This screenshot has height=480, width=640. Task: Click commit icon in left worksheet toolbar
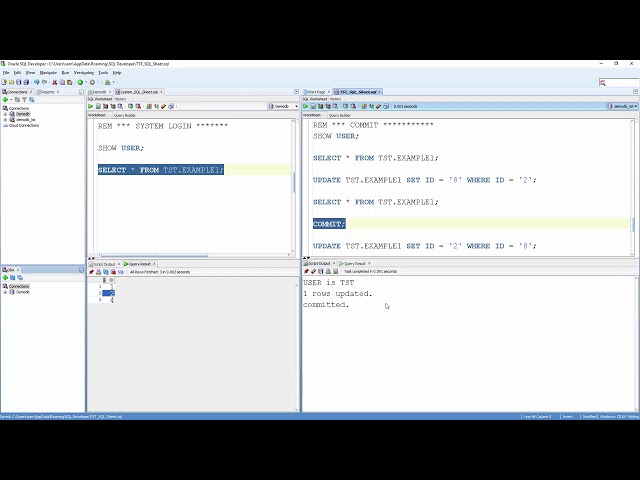pos(131,107)
